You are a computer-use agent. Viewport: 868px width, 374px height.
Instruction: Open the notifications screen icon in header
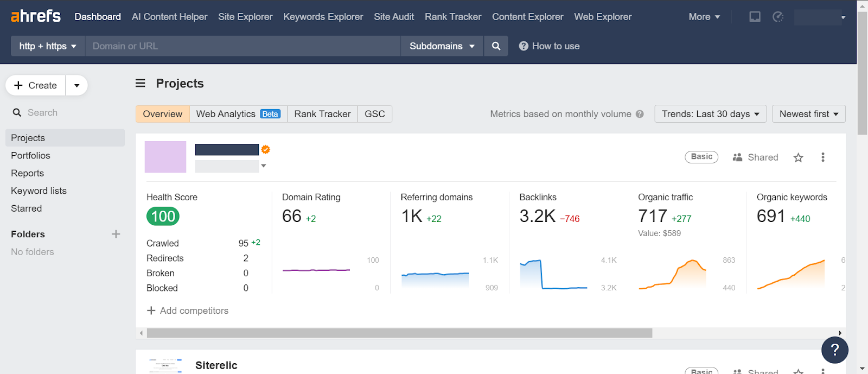point(755,17)
